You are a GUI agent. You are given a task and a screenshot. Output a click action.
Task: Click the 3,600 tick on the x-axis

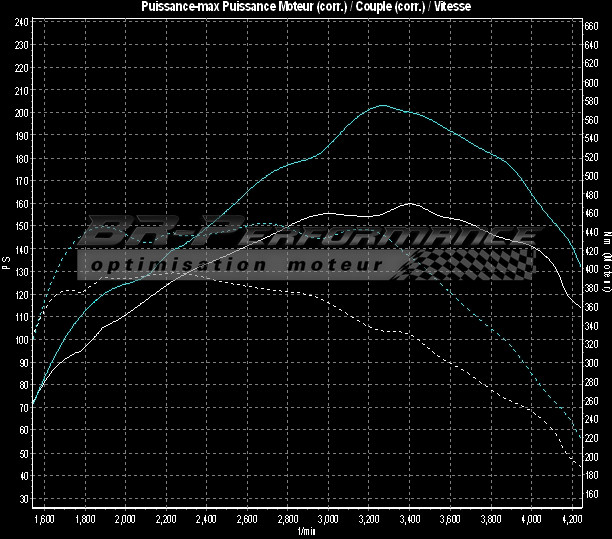click(x=450, y=520)
